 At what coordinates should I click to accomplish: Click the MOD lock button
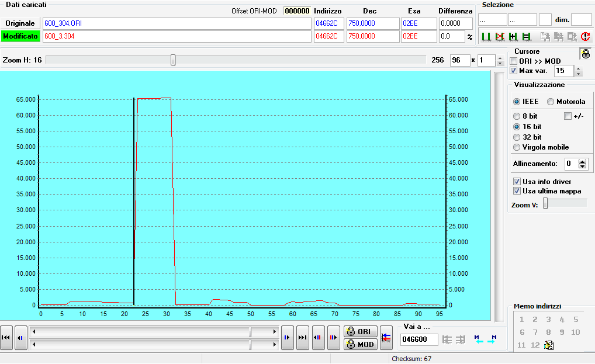(x=361, y=344)
